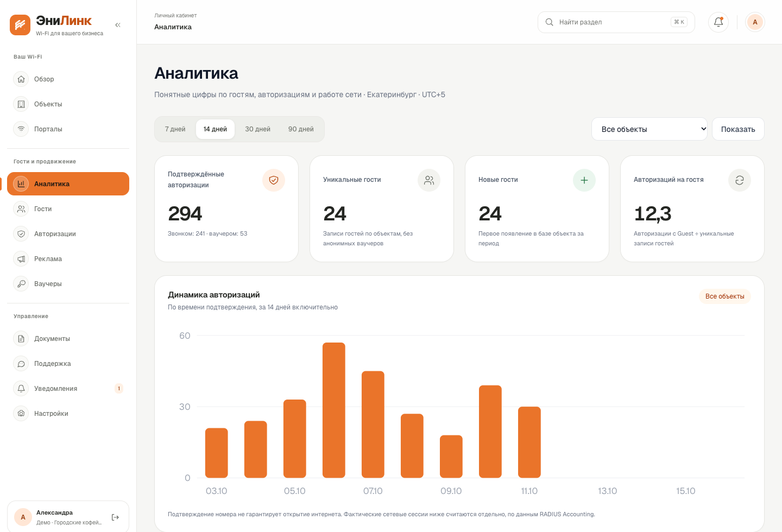
Task: Open Поддержка page
Action: point(68,364)
